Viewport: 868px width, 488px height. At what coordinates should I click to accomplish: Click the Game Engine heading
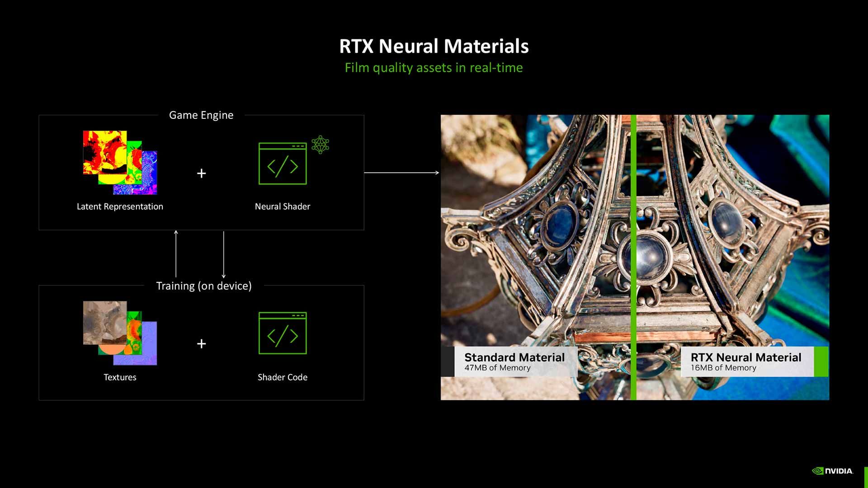coord(201,115)
